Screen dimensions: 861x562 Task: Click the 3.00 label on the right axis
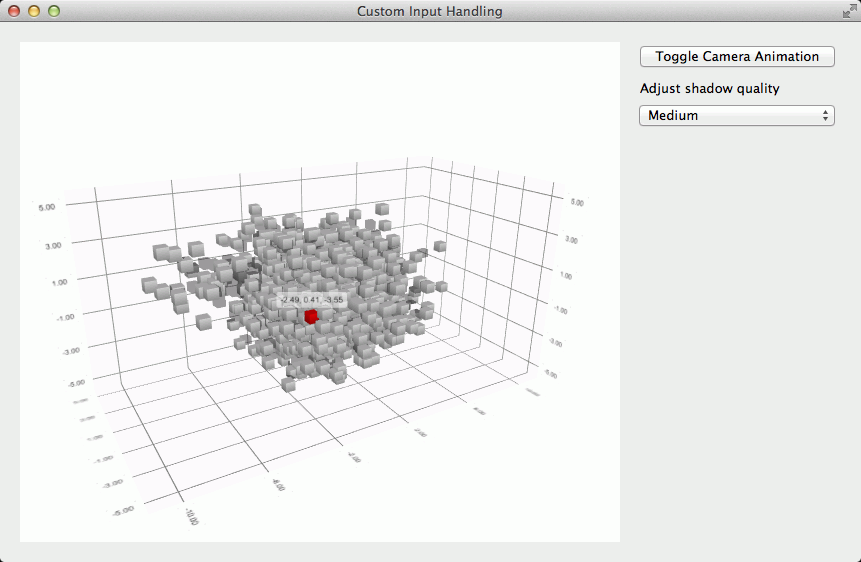pyautogui.click(x=571, y=240)
